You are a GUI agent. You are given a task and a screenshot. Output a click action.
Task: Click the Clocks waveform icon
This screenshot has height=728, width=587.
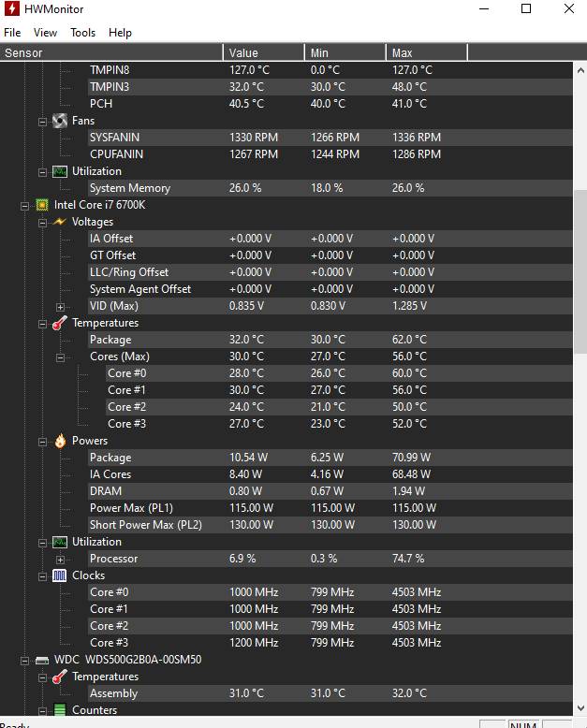(59, 575)
